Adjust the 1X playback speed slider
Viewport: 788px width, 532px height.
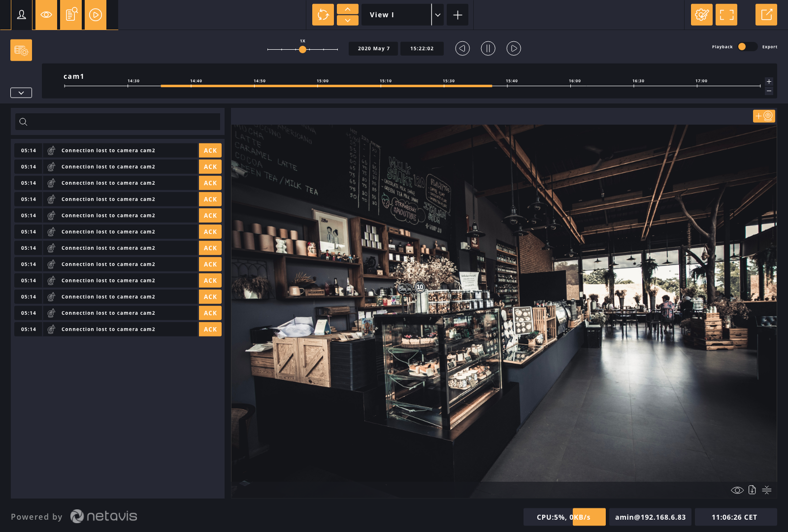[303, 49]
